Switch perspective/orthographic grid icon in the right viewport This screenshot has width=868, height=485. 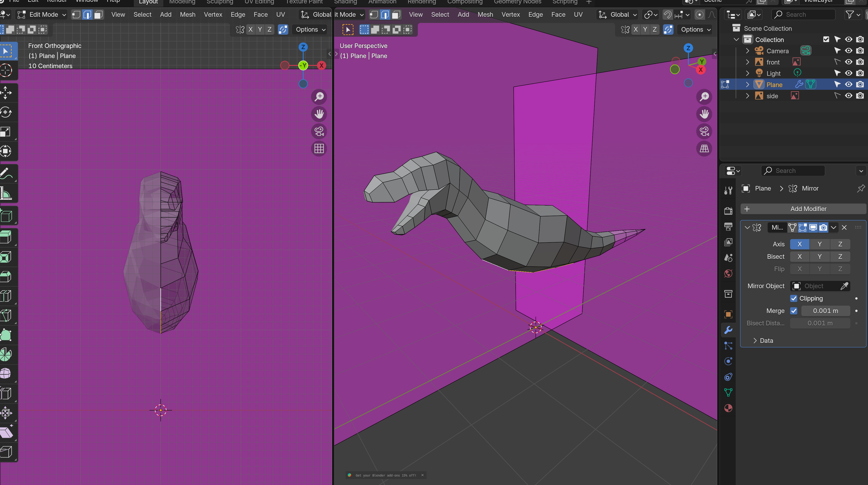tap(704, 149)
